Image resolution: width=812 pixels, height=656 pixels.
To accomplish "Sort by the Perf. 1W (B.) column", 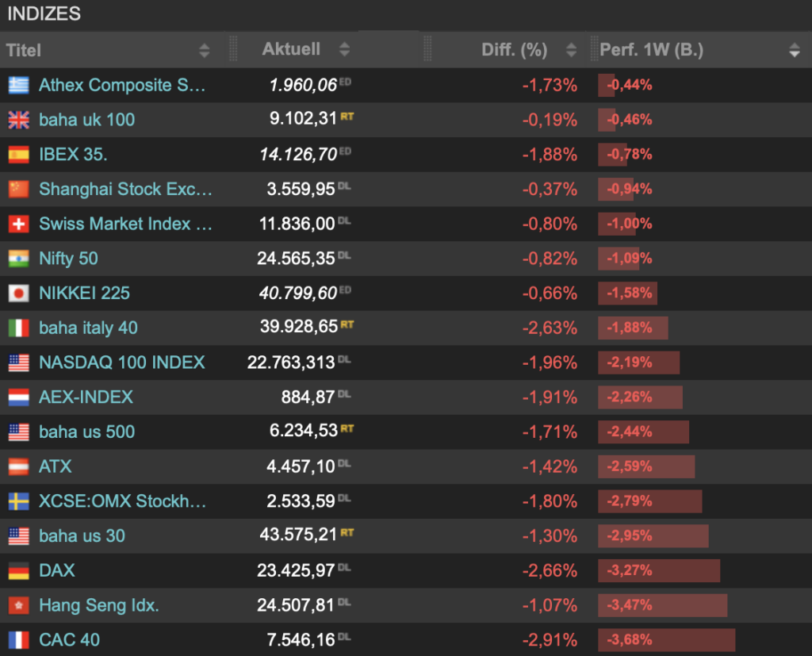I will click(x=795, y=50).
